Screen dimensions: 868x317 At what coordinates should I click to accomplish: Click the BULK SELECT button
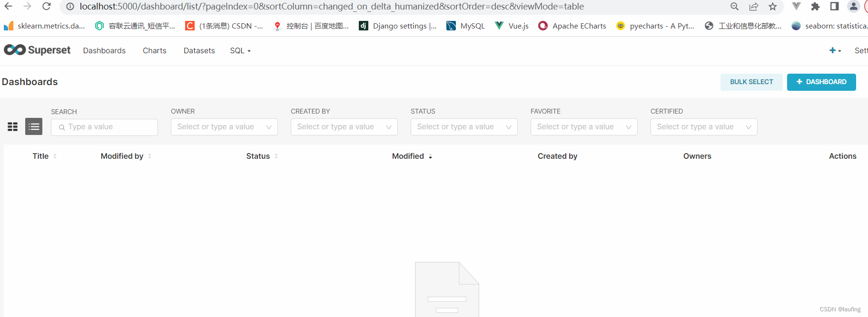[x=751, y=82]
